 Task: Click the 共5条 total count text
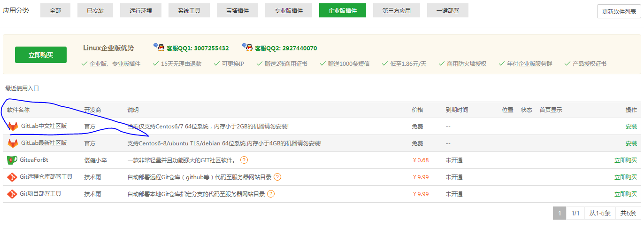coord(628,214)
